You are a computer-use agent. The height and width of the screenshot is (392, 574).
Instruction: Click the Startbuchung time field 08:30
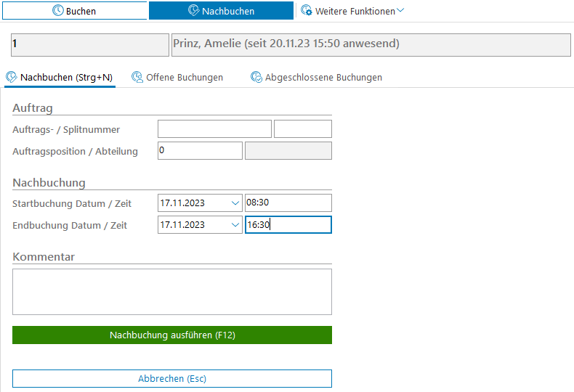tap(288, 203)
